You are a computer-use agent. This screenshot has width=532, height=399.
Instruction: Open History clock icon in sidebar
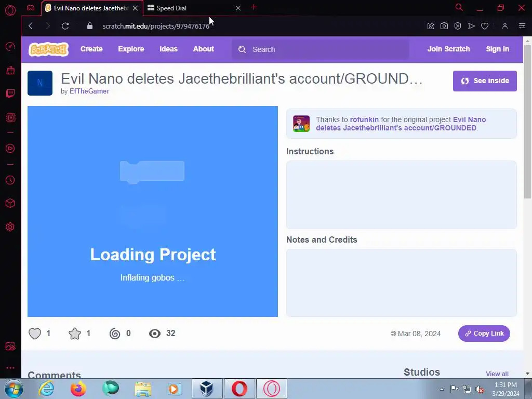[x=10, y=180]
